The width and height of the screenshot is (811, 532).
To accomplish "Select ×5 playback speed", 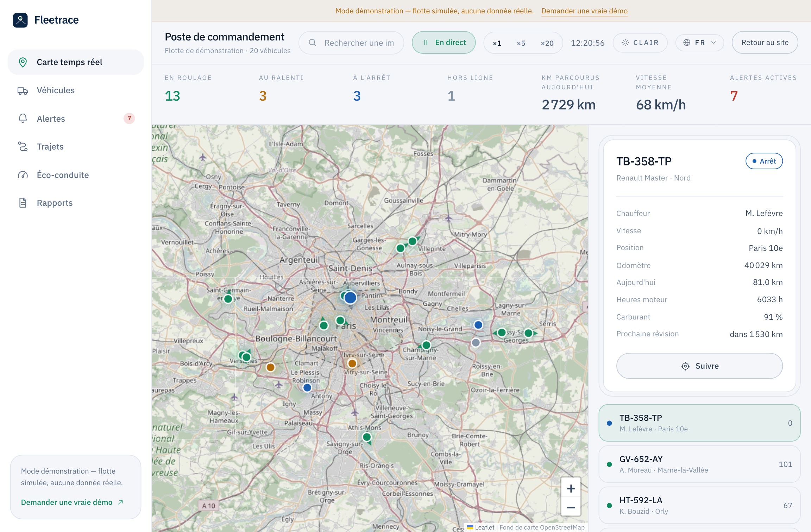I will (521, 43).
